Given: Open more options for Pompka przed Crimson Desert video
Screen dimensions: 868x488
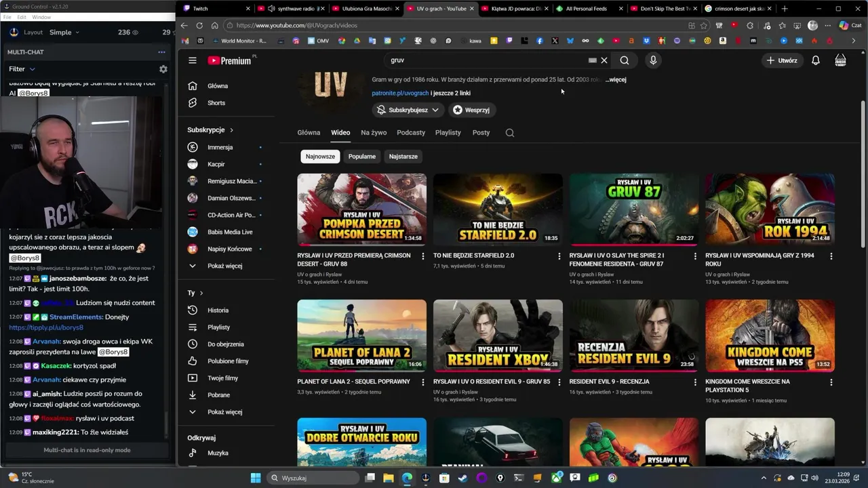Looking at the screenshot, I should pyautogui.click(x=423, y=256).
